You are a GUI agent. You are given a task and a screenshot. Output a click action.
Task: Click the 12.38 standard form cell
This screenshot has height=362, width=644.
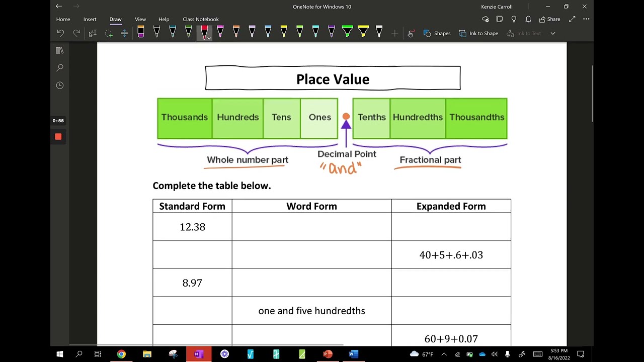click(x=193, y=227)
